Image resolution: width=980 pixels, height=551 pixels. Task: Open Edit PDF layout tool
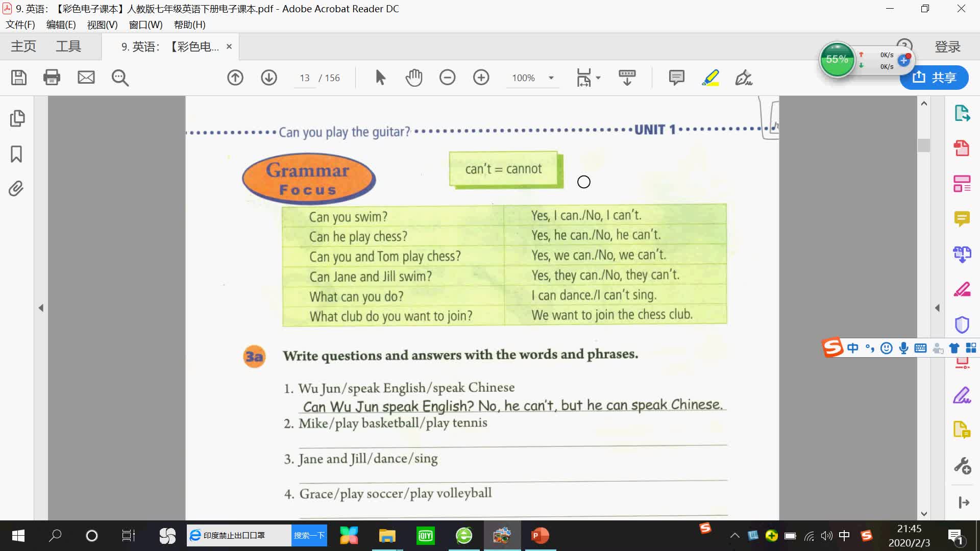[x=962, y=184]
